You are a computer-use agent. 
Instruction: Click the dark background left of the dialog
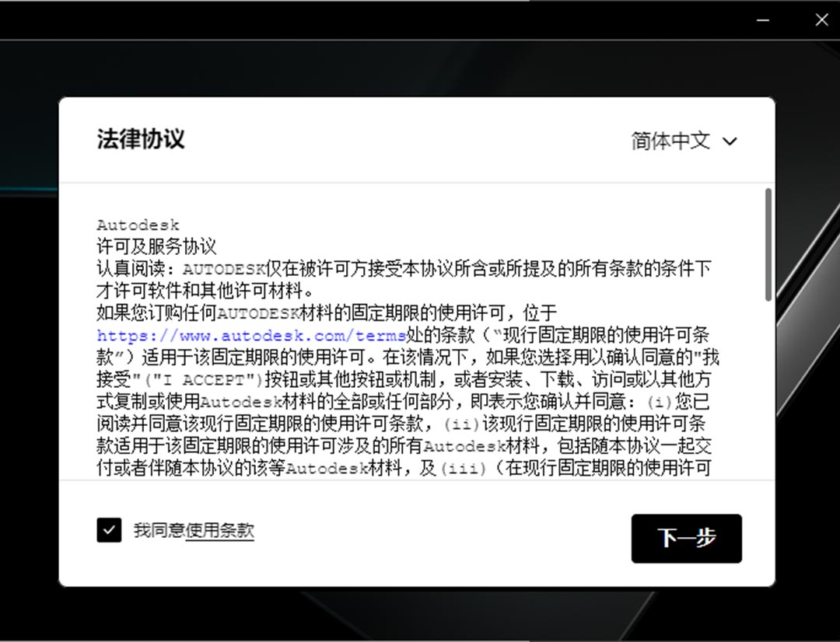coord(29,350)
